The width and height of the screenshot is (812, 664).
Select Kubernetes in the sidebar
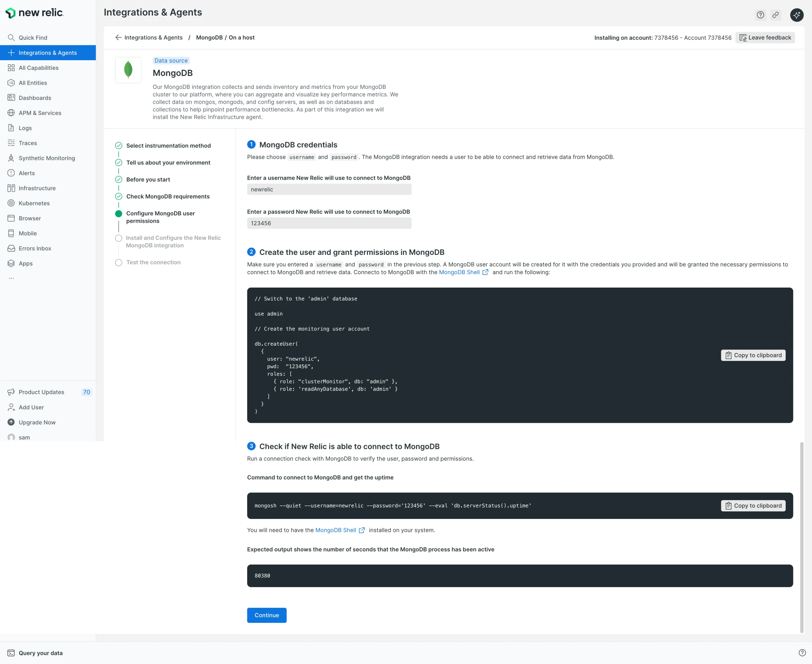[x=48, y=203]
